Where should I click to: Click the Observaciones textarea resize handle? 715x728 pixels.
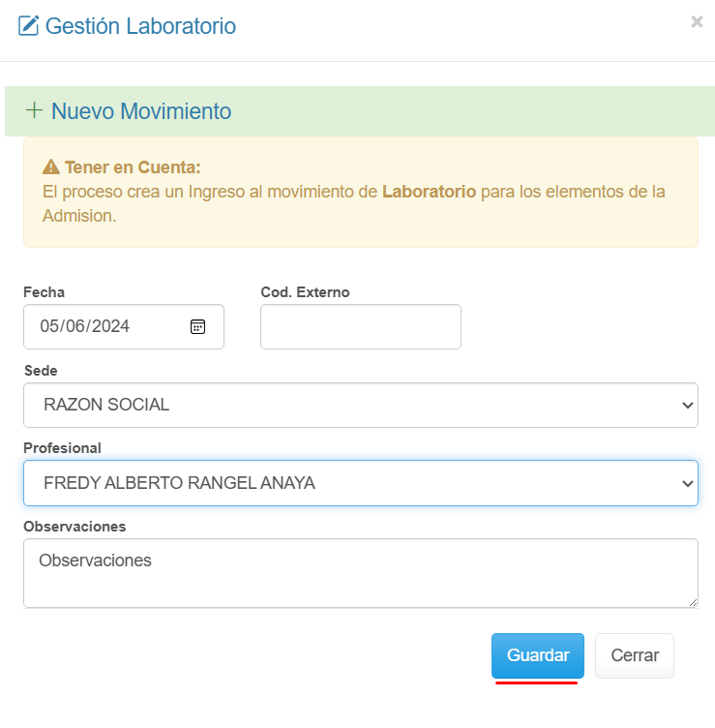[x=693, y=603]
